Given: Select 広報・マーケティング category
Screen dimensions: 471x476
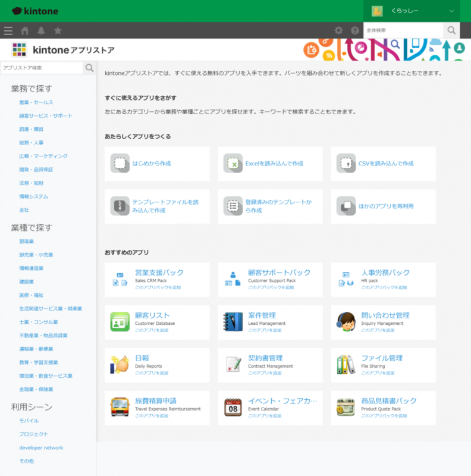Looking at the screenshot, I should coord(43,156).
